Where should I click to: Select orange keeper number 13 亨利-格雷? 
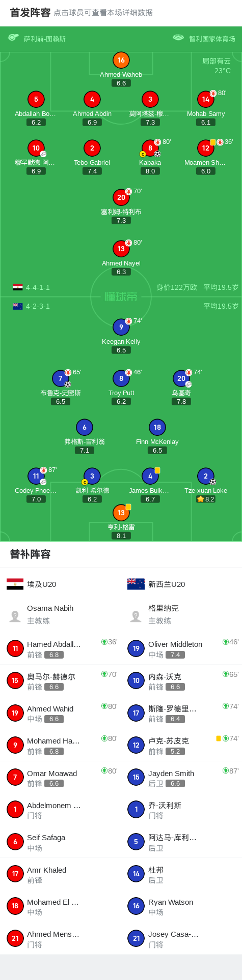coord(121,513)
